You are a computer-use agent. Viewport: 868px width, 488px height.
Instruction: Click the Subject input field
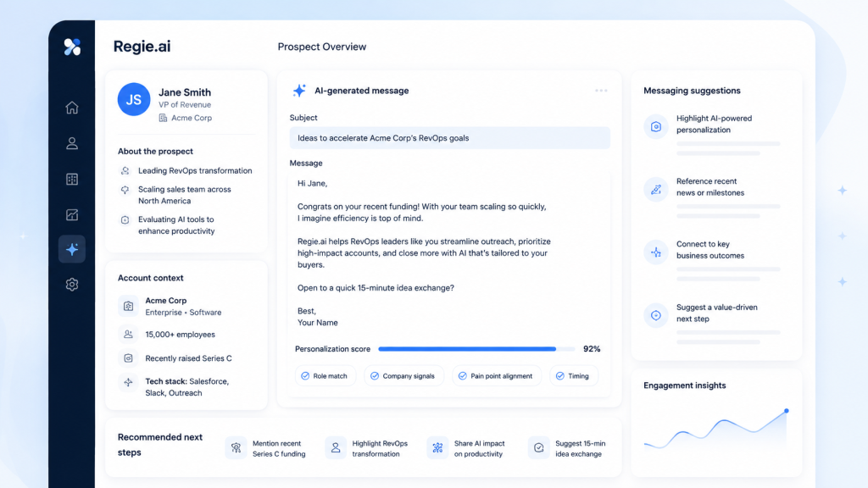coord(449,138)
